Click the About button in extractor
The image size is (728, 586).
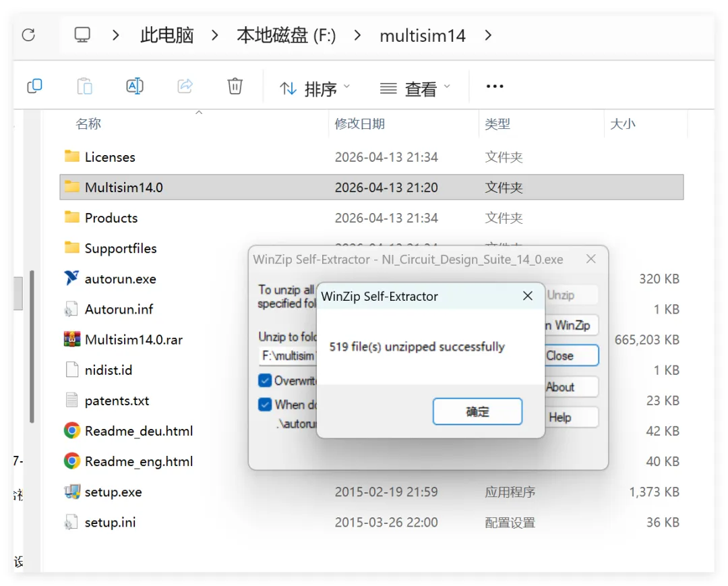pyautogui.click(x=572, y=387)
